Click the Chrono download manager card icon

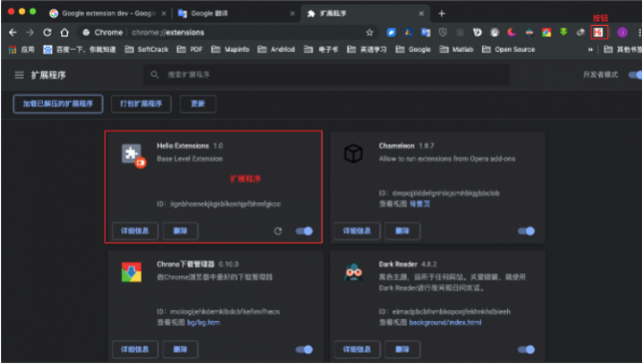(x=131, y=272)
